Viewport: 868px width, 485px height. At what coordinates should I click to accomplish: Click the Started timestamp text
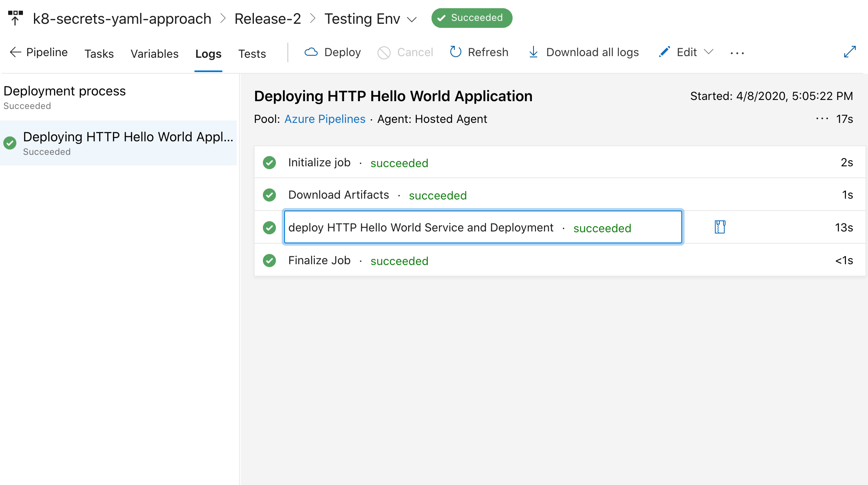771,96
